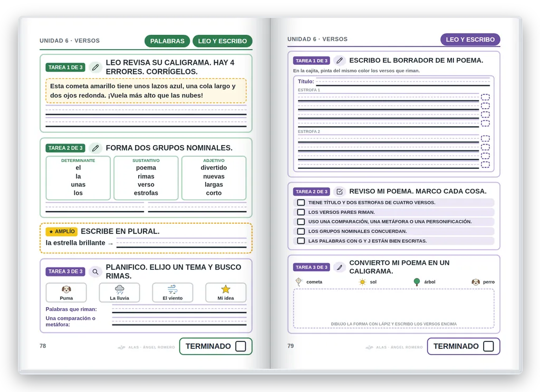Click page number 78

point(43,346)
